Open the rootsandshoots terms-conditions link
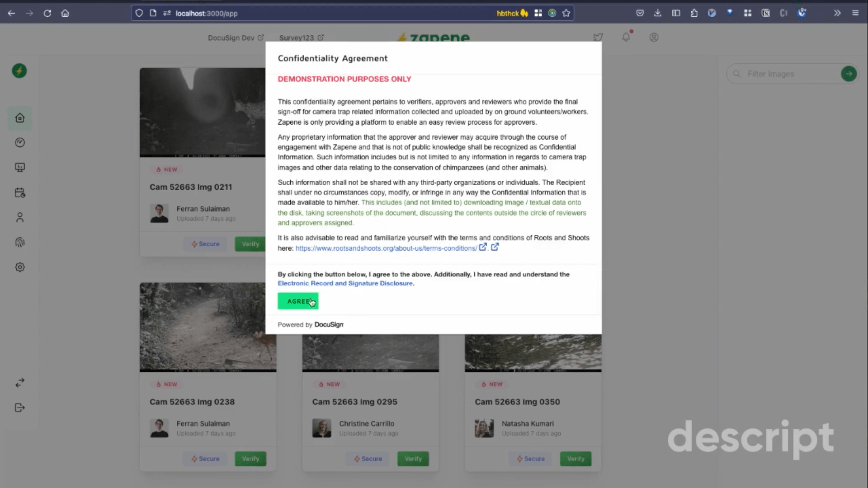This screenshot has width=868, height=488. coord(386,248)
